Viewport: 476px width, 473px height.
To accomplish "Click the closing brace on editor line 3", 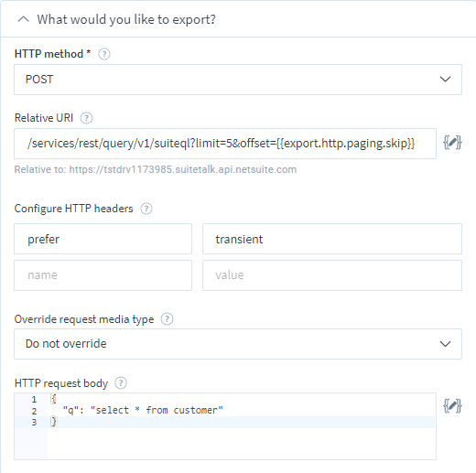I will (53, 422).
